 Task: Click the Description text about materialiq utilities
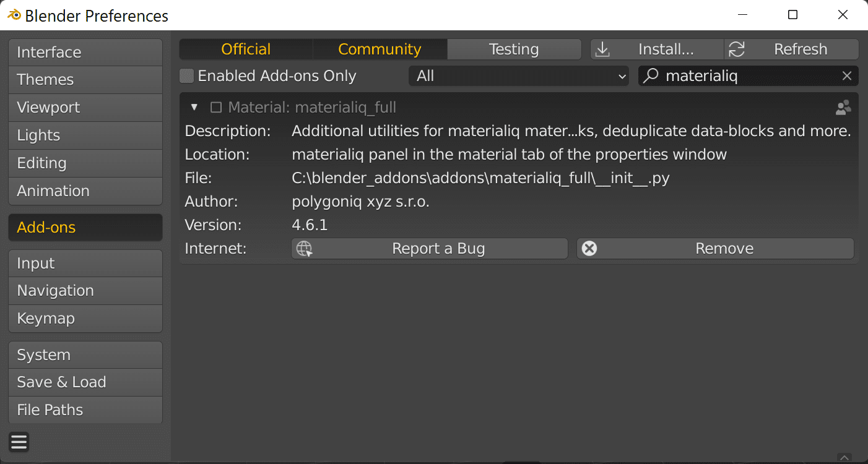pyautogui.click(x=571, y=131)
